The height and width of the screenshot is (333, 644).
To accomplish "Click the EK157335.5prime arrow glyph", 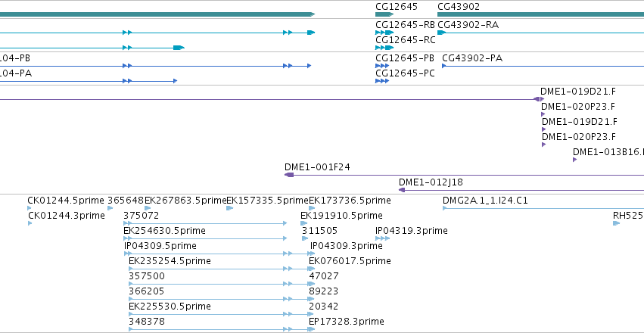I will click(x=229, y=208).
